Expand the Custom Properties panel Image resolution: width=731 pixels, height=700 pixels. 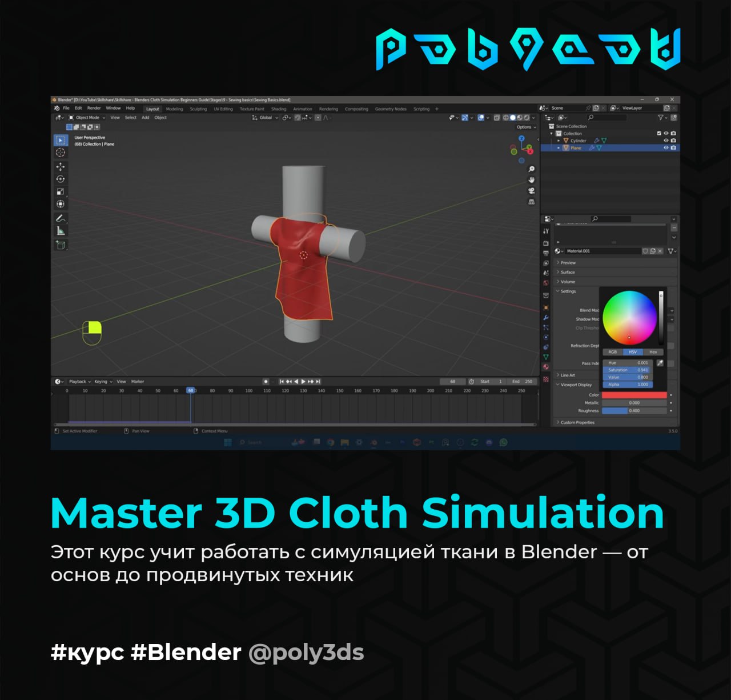pyautogui.click(x=614, y=423)
